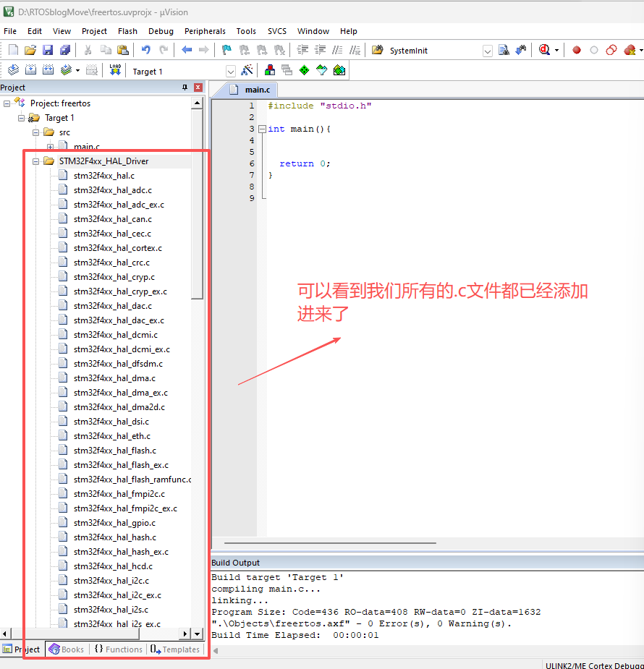This screenshot has height=669, width=644.
Task: Open the SystemInit find dropdown
Action: point(487,51)
